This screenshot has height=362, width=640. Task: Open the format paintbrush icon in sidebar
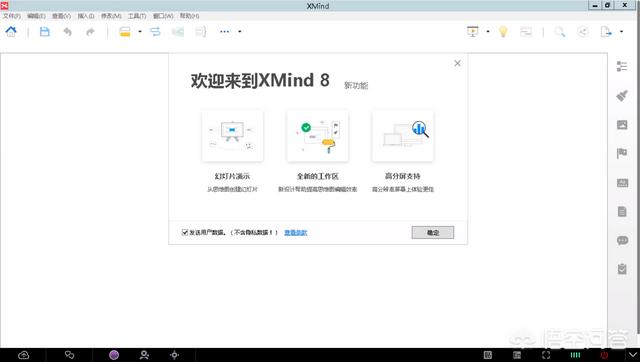(622, 96)
